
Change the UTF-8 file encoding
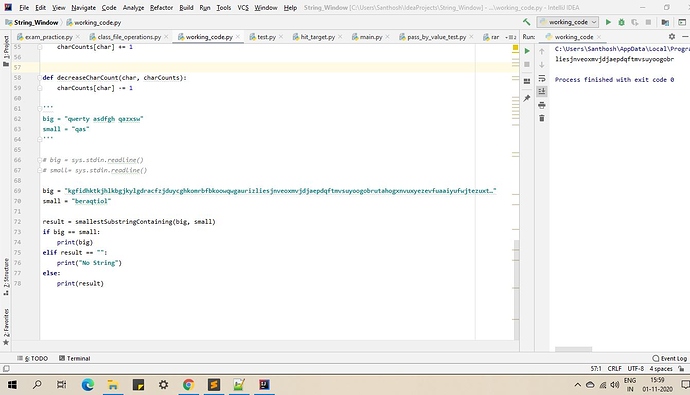tap(635, 369)
